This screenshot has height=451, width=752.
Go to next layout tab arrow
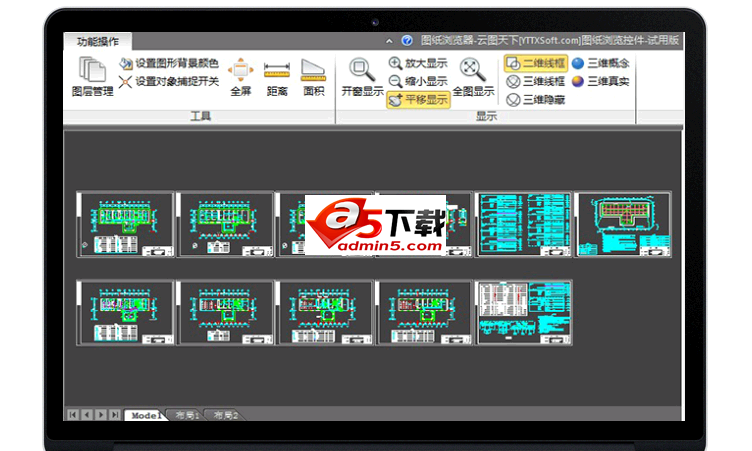click(101, 415)
